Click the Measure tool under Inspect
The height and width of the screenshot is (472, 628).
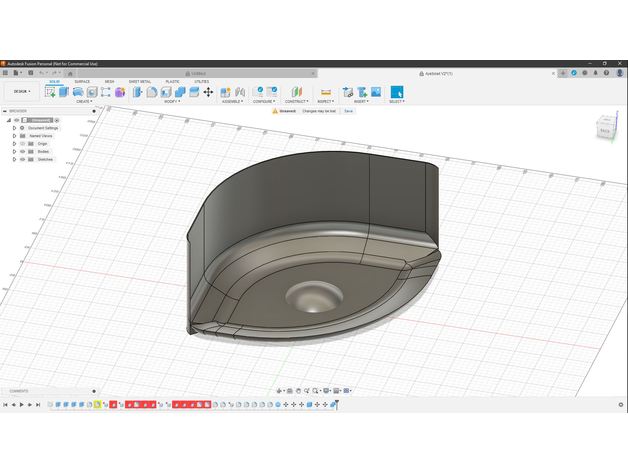tap(325, 92)
